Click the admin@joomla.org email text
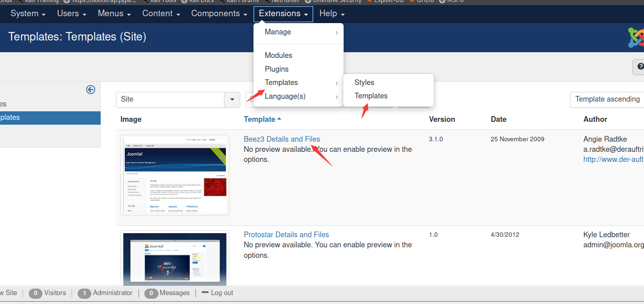Screen dimensions: 644x304 614,245
